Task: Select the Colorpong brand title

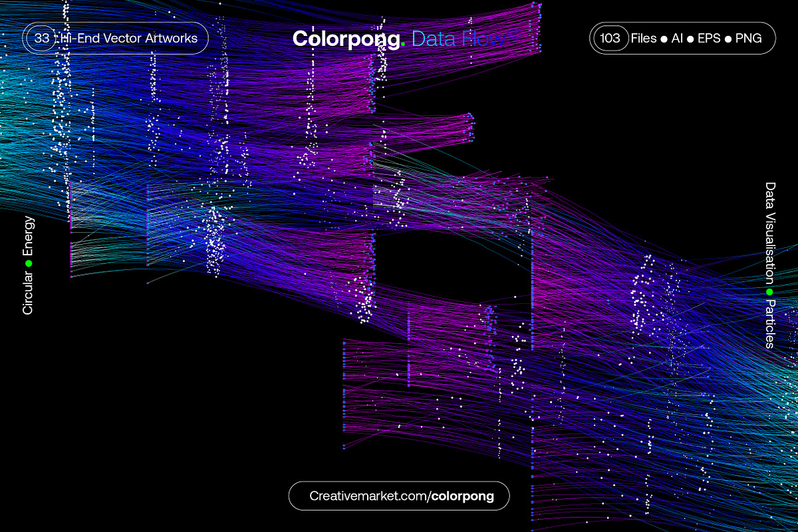Action: 346,39
